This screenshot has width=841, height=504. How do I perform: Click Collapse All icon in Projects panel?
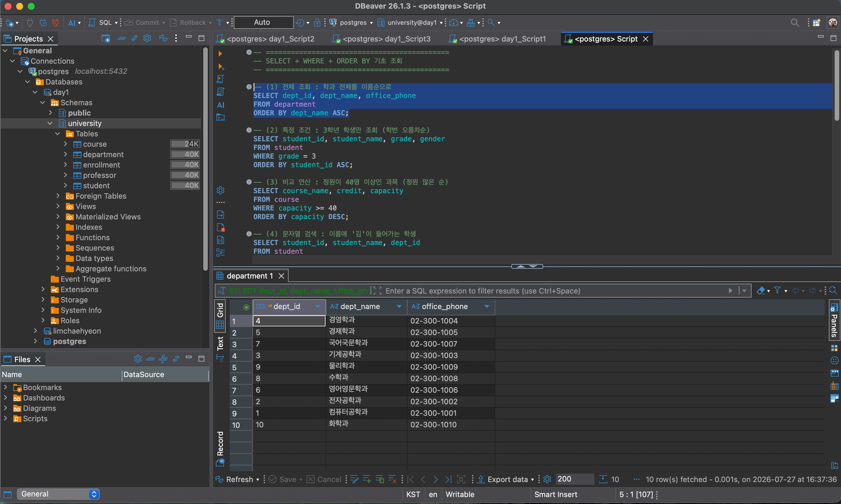point(122,38)
